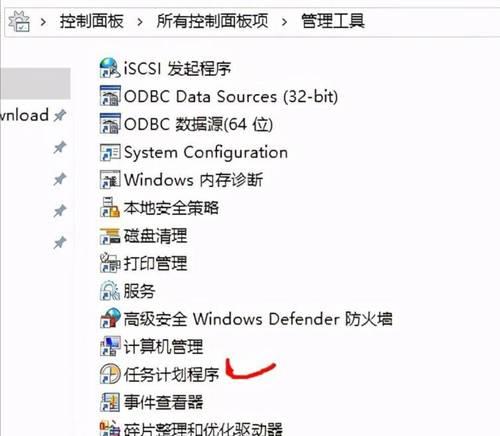
Task: Open the iSCSI 发起程序 shortcut icon
Action: tap(110, 68)
